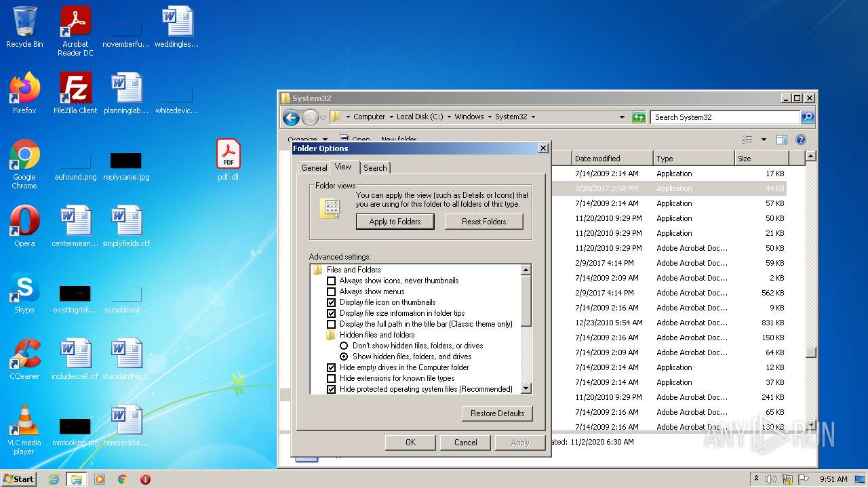
Task: Select weddingles Word document icon
Action: click(x=177, y=27)
